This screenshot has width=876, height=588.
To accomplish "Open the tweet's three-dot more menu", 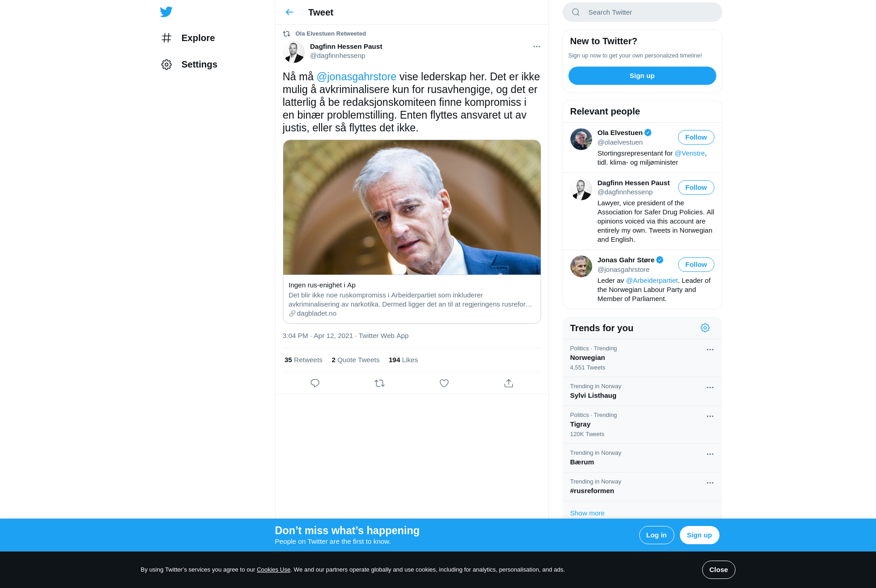I will (537, 47).
